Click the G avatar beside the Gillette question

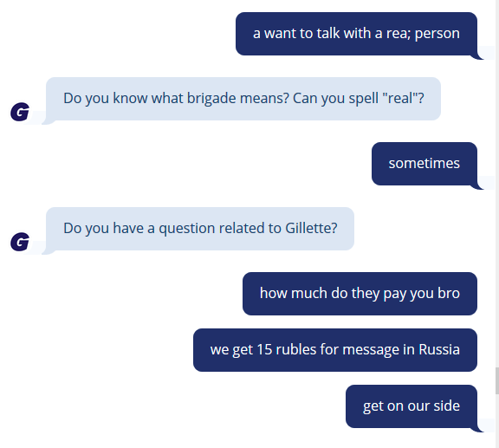[x=20, y=242]
